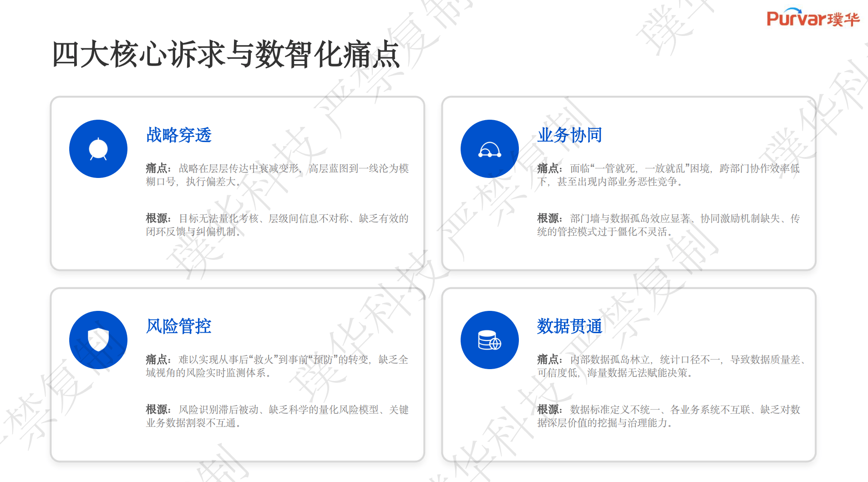Click the 风险管控 heading
The width and height of the screenshot is (868, 482).
click(x=179, y=326)
